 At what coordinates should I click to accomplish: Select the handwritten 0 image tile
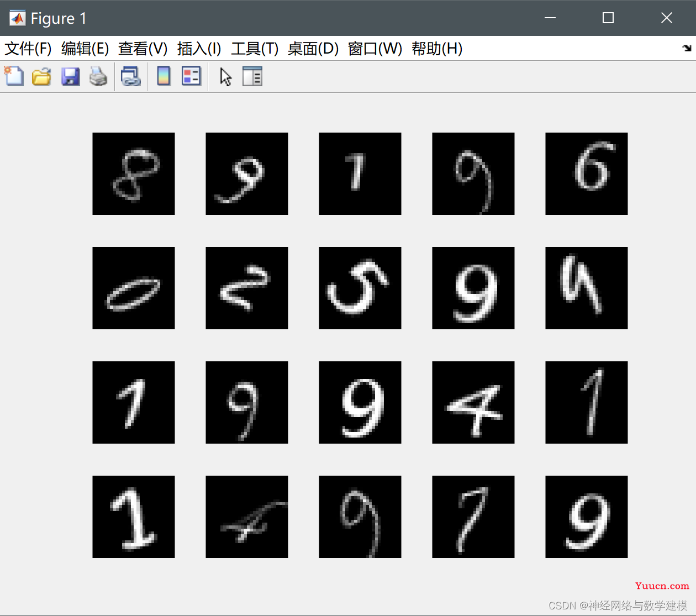(x=134, y=288)
